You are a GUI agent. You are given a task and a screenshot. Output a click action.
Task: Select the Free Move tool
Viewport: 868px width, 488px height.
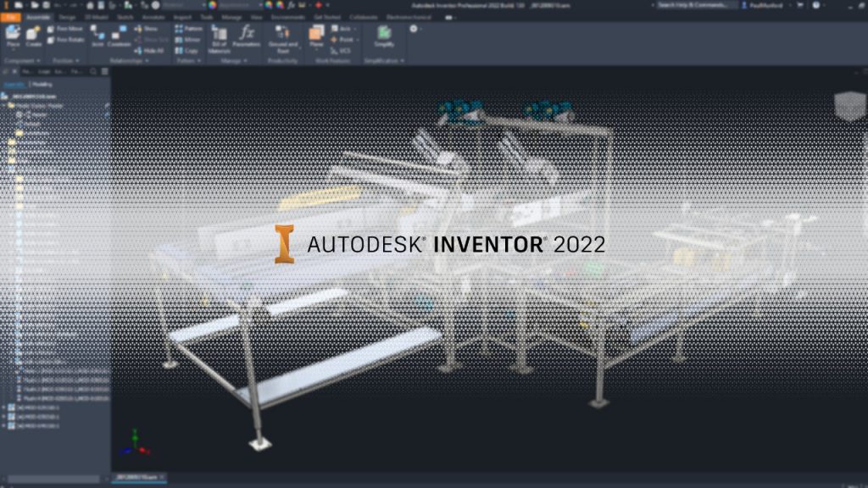[x=65, y=29]
